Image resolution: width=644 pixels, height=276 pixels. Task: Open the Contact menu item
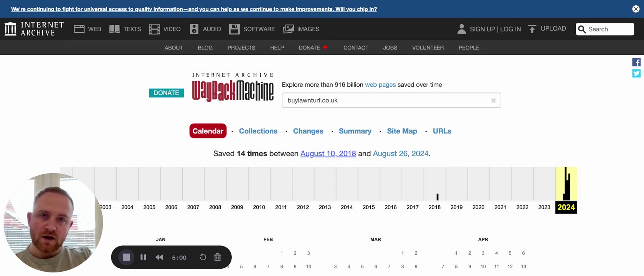point(356,48)
